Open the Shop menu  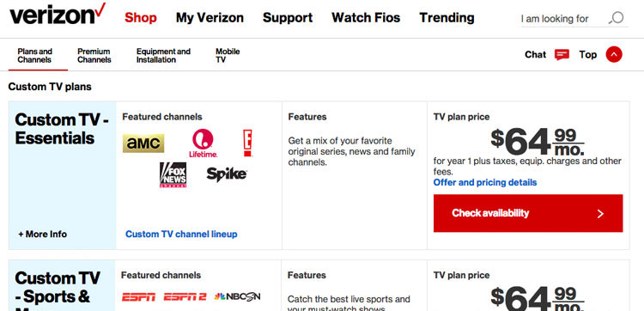pyautogui.click(x=141, y=18)
